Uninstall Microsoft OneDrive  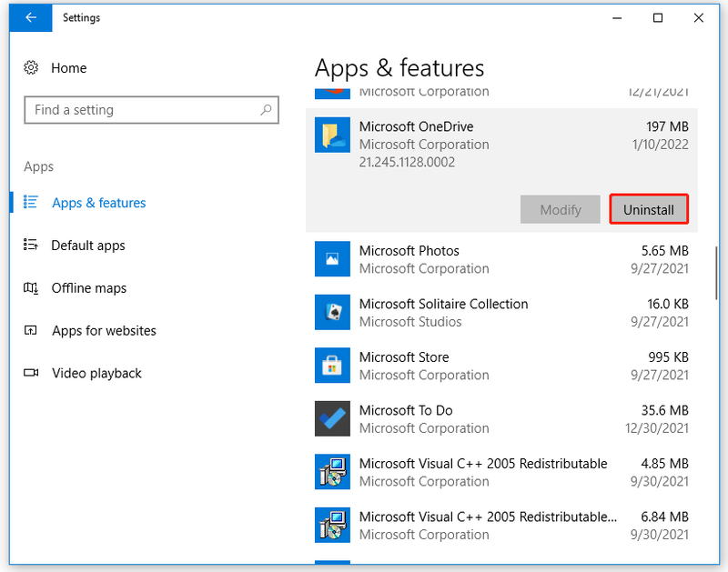coord(649,209)
